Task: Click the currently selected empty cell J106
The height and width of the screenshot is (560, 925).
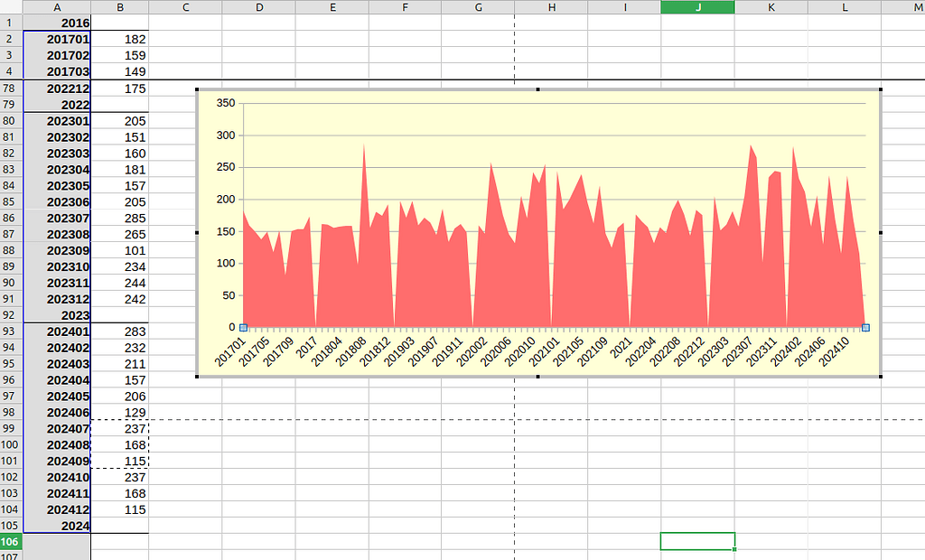Action: (697, 541)
